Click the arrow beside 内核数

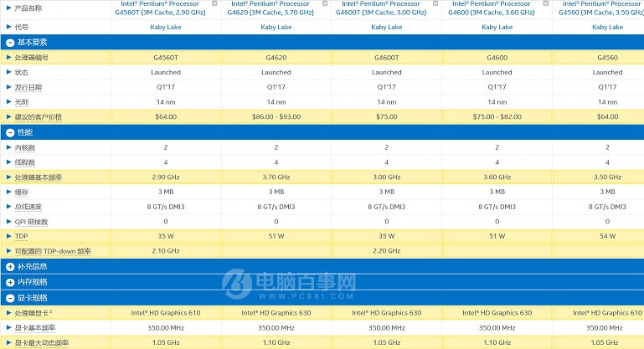coord(8,147)
